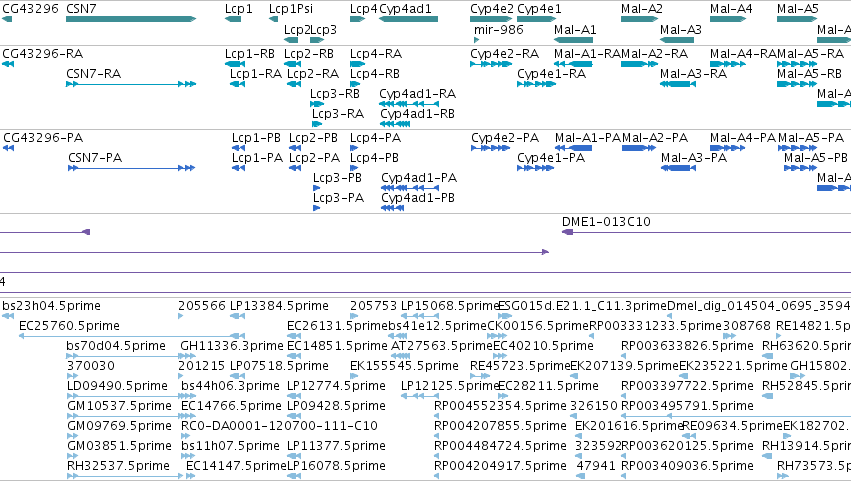
Task: Click the Lcp4-PB protein label
Action: click(374, 158)
